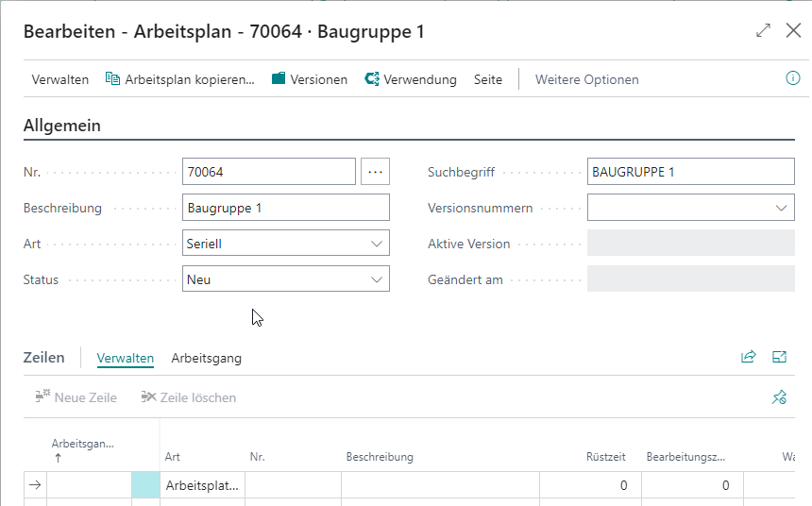Image resolution: width=812 pixels, height=506 pixels.
Task: Click the empty Nr. cell in first row
Action: [x=293, y=485]
